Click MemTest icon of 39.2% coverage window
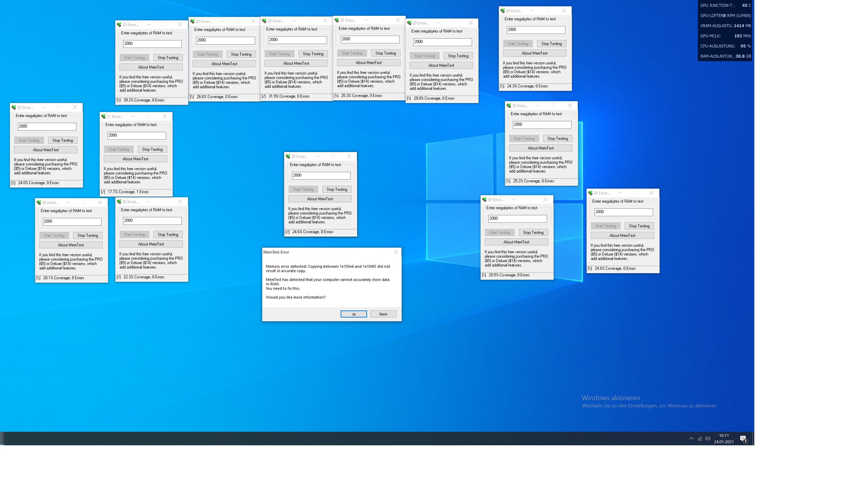 point(119,25)
